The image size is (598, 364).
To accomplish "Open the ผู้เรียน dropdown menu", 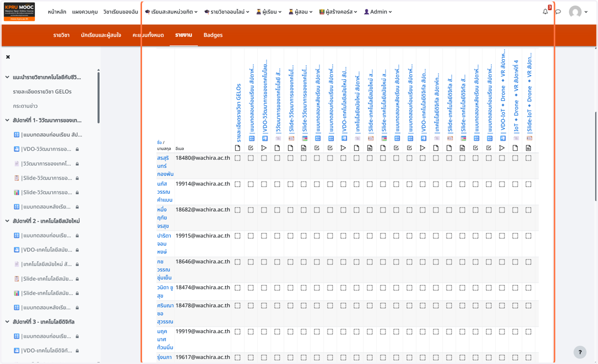I will pos(269,12).
